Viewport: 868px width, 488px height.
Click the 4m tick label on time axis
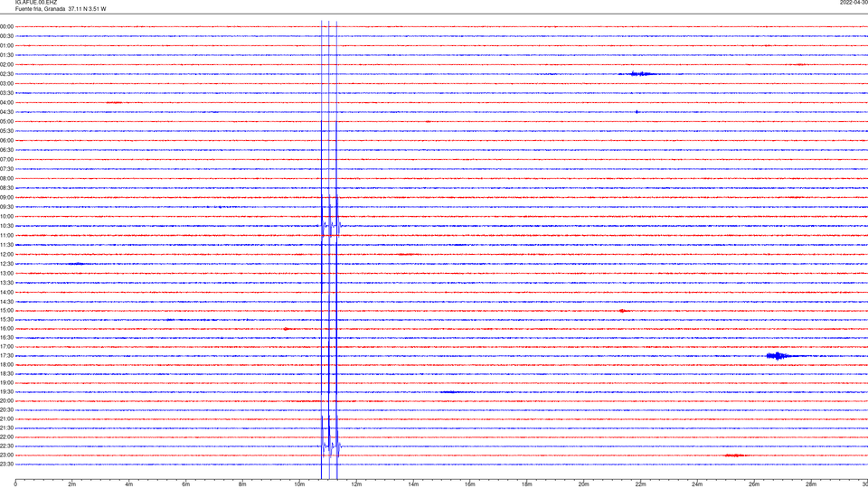pyautogui.click(x=129, y=484)
